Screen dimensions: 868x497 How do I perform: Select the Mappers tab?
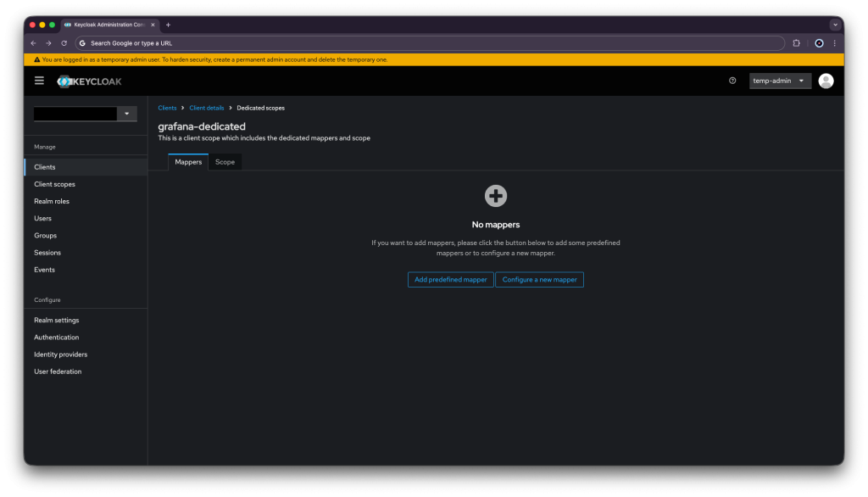(x=188, y=162)
